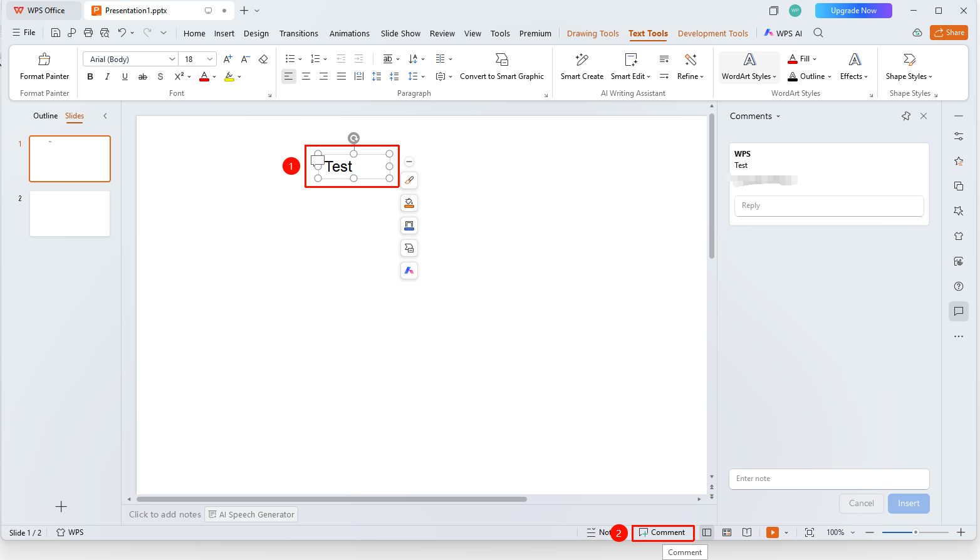This screenshot has width=980, height=560.
Task: Close the Comments panel
Action: 924,116
